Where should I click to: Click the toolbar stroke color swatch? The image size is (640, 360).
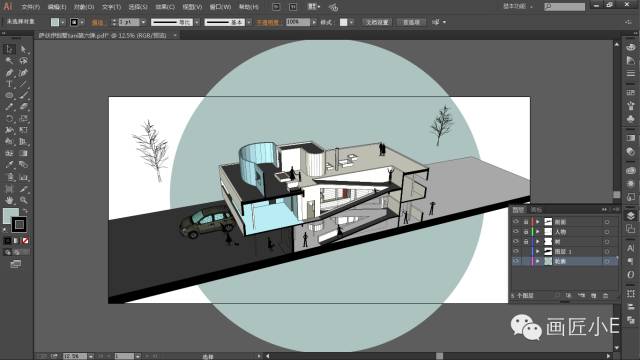pyautogui.click(x=19, y=224)
